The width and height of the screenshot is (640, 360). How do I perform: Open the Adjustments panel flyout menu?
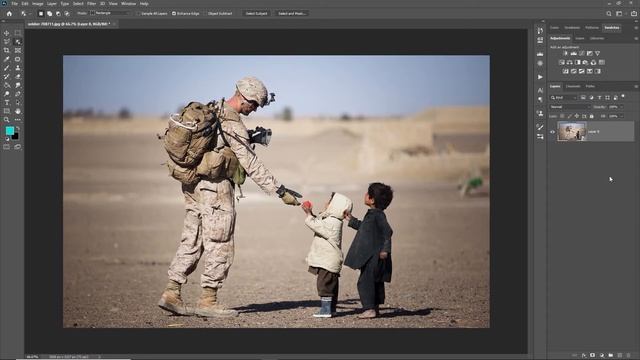coord(636,38)
